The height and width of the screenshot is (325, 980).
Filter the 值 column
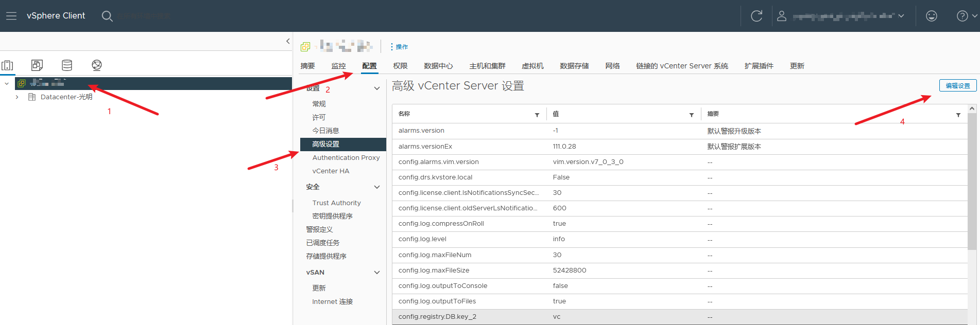click(x=692, y=115)
